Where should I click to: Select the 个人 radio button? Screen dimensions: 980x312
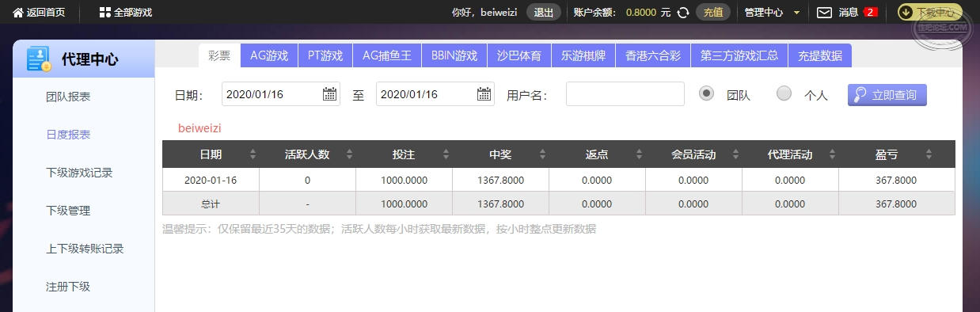(784, 93)
